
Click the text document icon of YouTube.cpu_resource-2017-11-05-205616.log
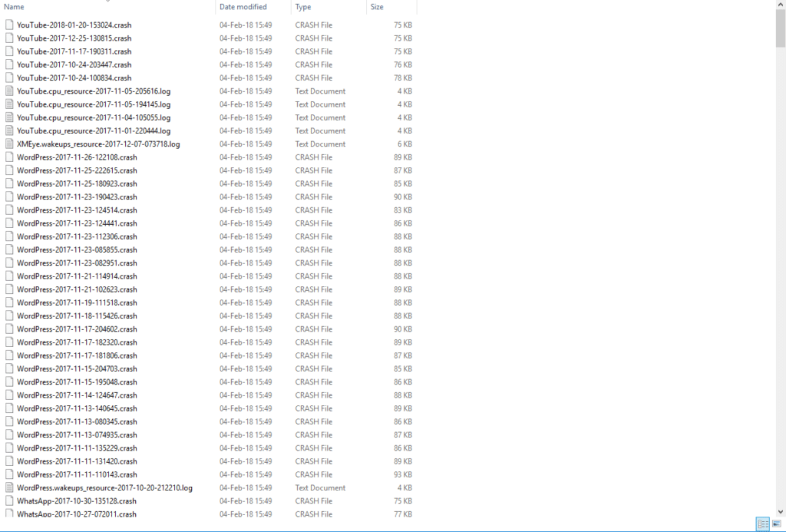9,91
